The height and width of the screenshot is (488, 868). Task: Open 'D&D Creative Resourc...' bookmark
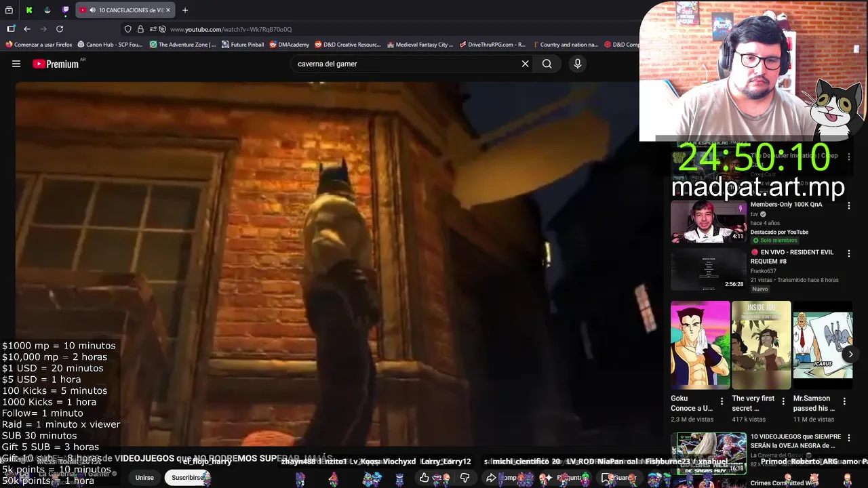pyautogui.click(x=348, y=45)
